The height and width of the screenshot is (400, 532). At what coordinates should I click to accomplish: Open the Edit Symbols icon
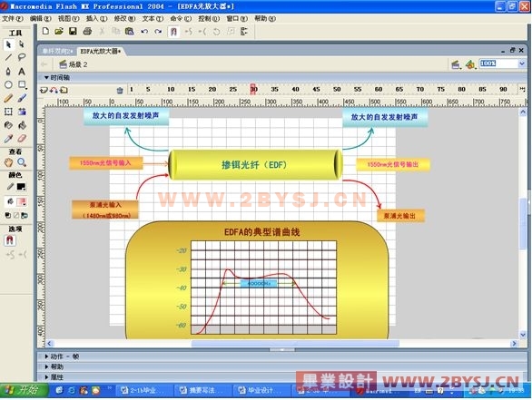(470, 64)
